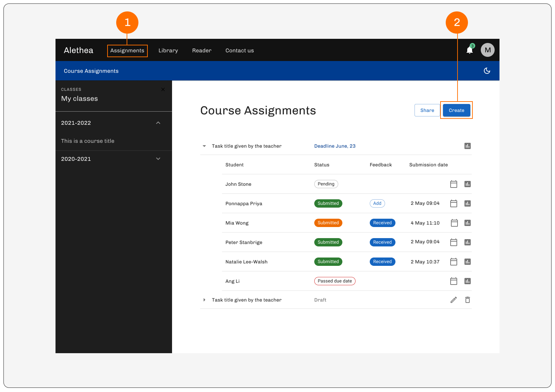Click Submitted badge for Natalie Lee-Walsh

328,262
